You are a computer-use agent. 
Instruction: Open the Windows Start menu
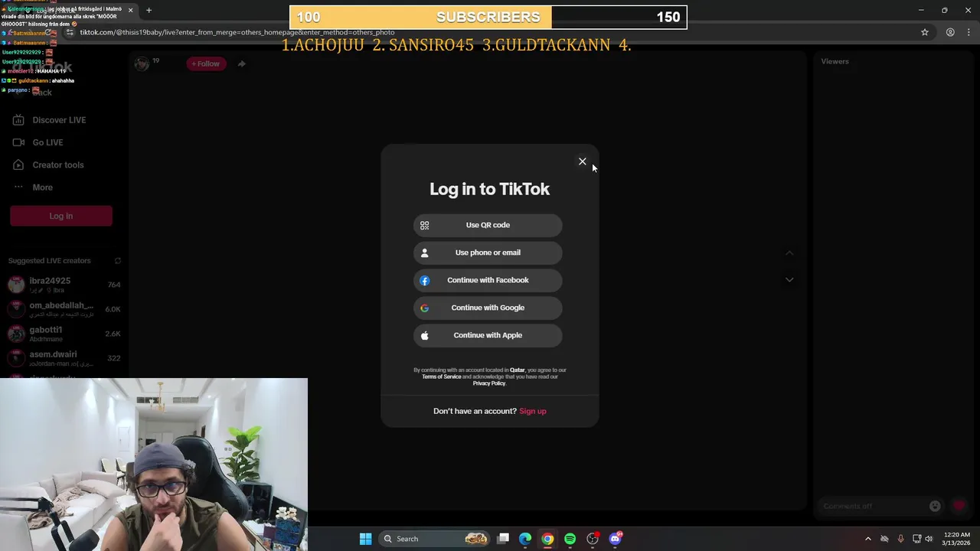point(365,539)
